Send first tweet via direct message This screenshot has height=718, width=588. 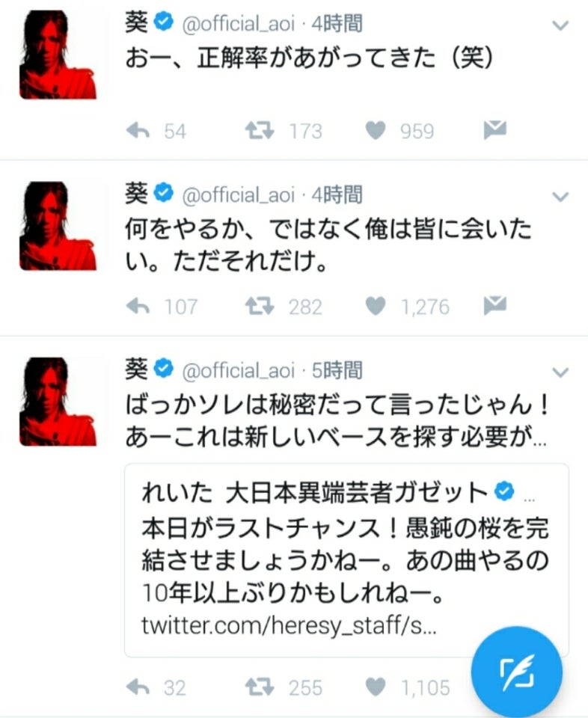(495, 130)
